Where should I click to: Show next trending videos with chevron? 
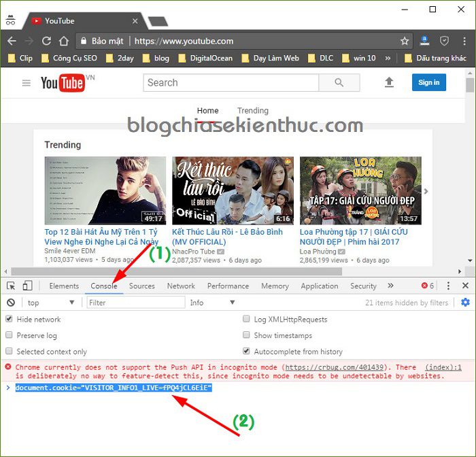point(426,191)
